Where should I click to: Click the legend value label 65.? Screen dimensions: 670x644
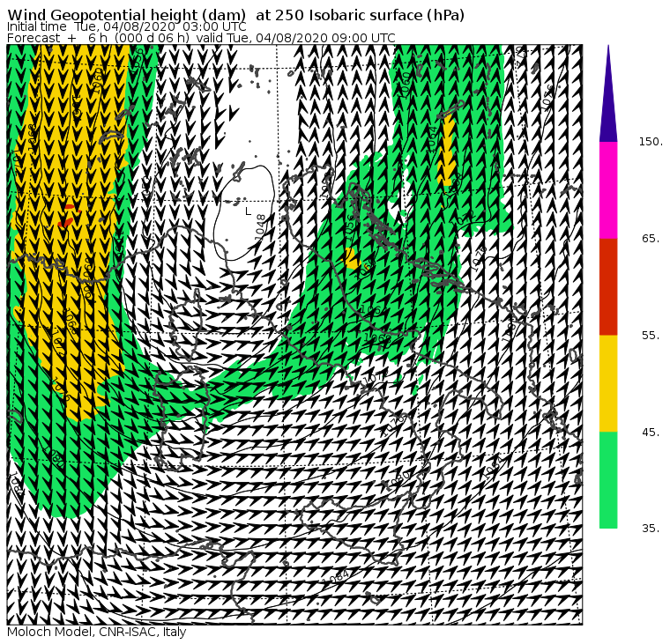tap(651, 238)
